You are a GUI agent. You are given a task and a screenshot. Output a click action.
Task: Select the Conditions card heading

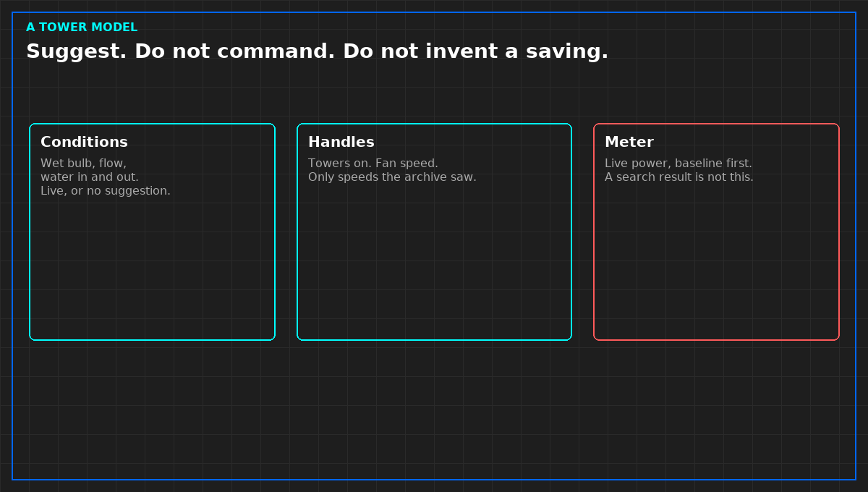point(84,142)
